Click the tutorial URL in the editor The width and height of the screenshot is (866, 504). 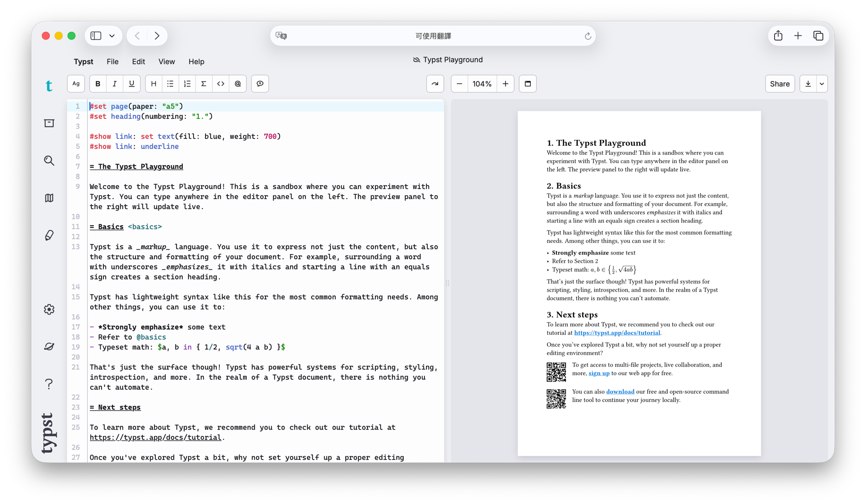pos(155,437)
